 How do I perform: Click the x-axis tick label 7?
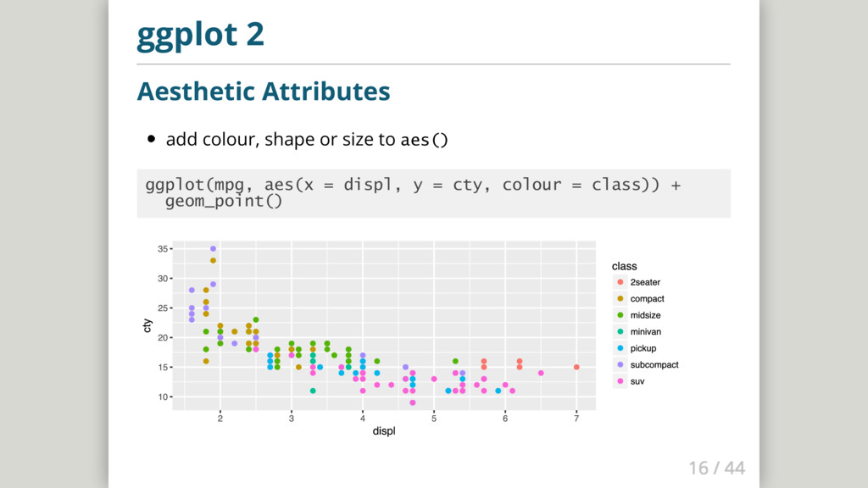[x=576, y=419]
